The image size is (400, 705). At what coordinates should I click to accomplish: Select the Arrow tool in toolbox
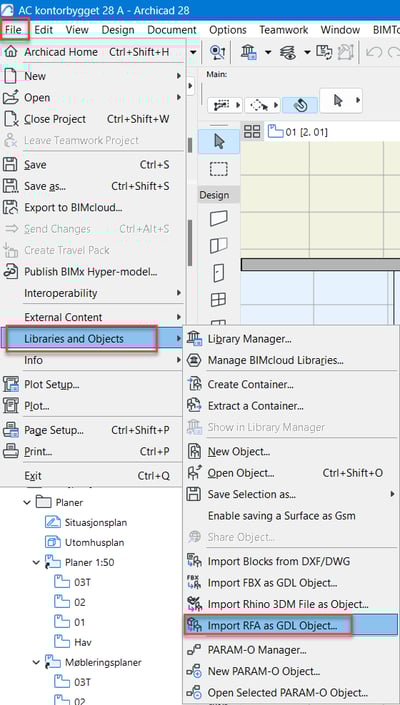coord(219,142)
